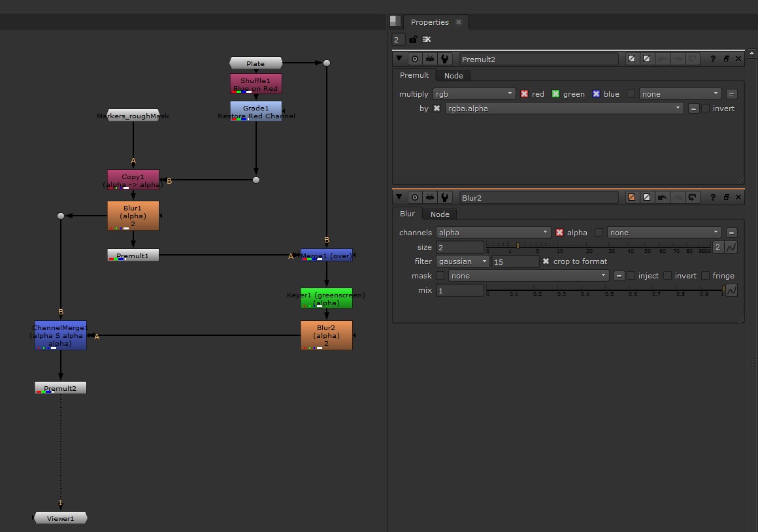Center Premult2 node using its target icon

pyautogui.click(x=414, y=59)
